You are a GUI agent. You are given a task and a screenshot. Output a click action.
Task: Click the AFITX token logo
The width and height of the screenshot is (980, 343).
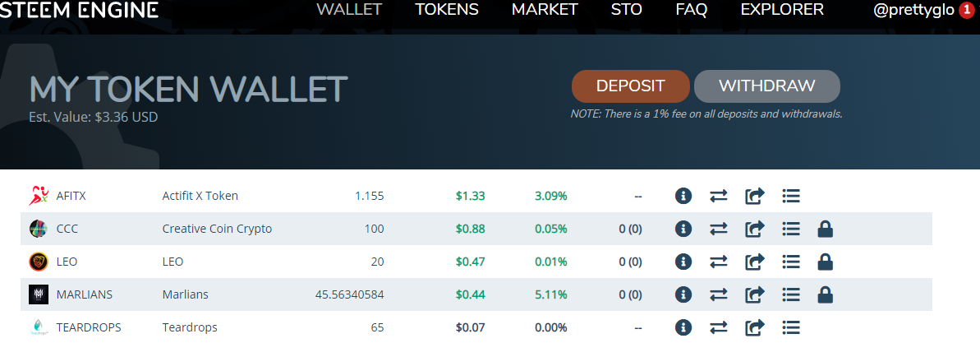point(39,196)
